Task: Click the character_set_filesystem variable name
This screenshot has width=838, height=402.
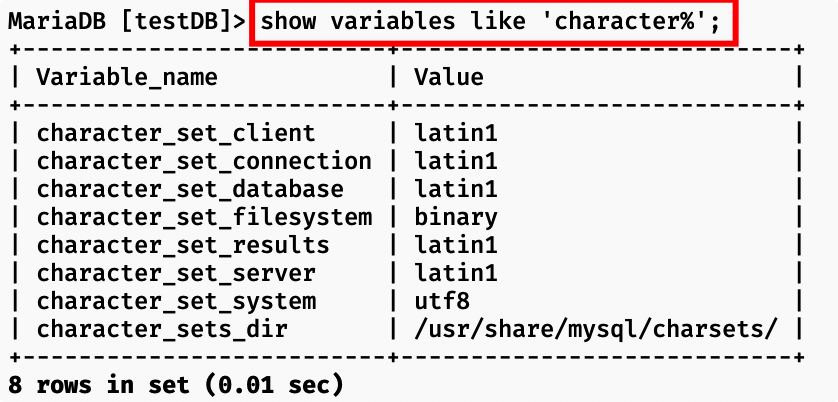Action: pos(204,218)
